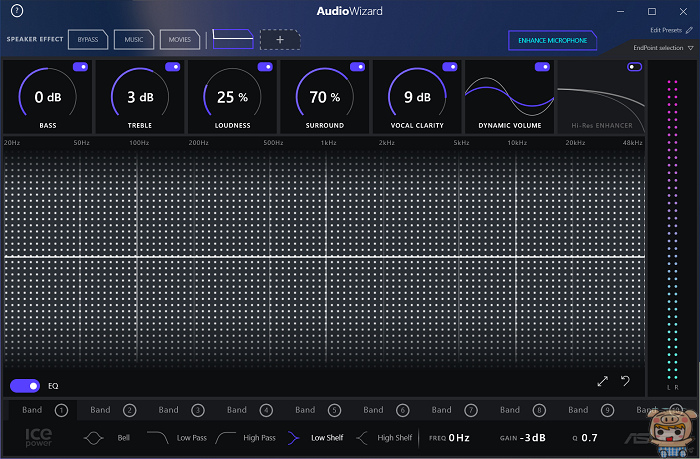Select the Low Pass filter curve icon
The height and width of the screenshot is (459, 700).
pos(158,438)
